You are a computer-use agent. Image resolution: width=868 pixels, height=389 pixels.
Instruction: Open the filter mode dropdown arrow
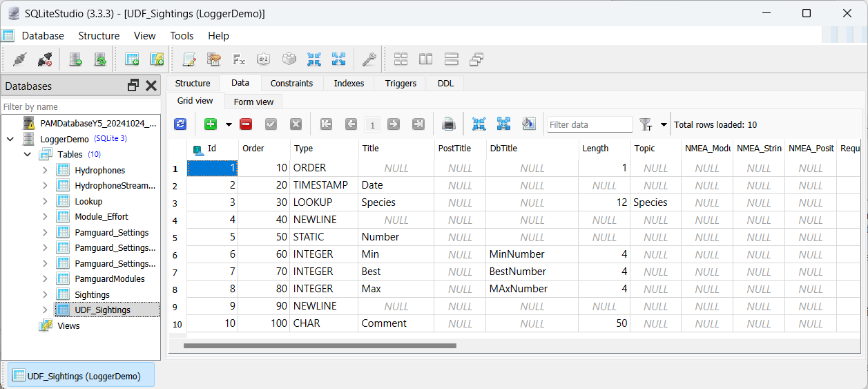[664, 125]
